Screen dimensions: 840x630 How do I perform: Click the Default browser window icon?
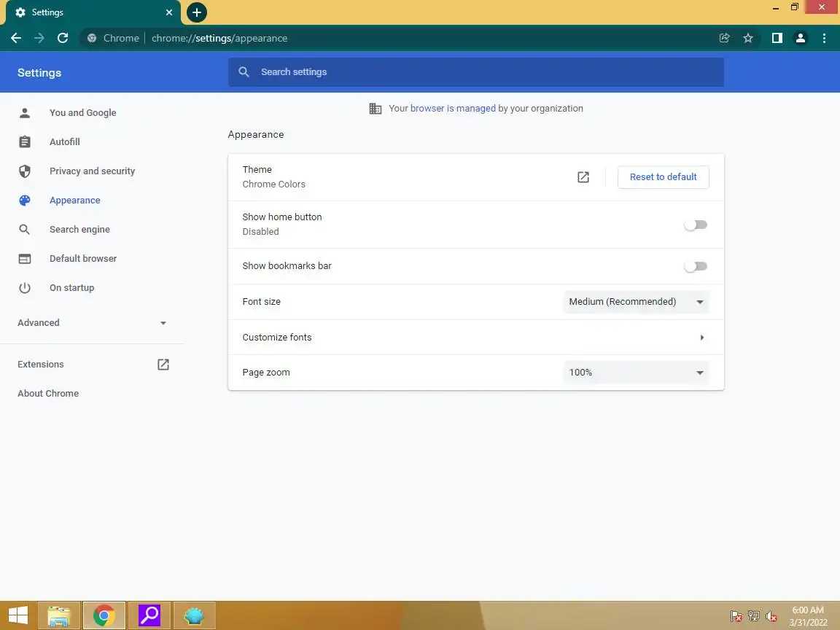pos(25,259)
